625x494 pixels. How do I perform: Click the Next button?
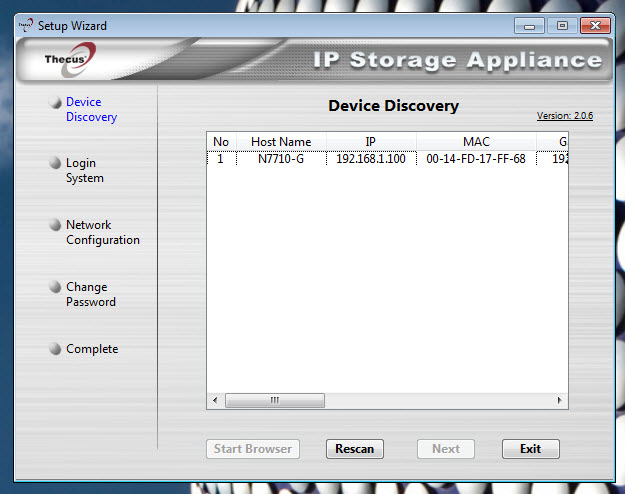(x=446, y=449)
